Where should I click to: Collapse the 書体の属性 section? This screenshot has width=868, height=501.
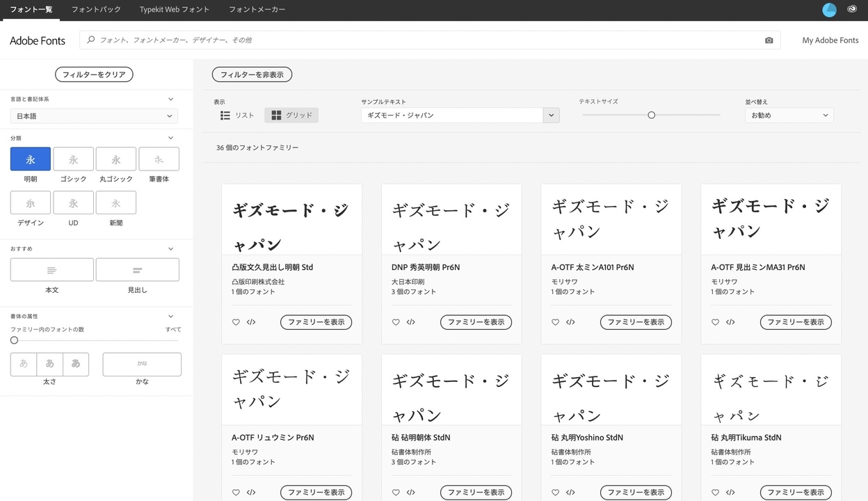(170, 317)
